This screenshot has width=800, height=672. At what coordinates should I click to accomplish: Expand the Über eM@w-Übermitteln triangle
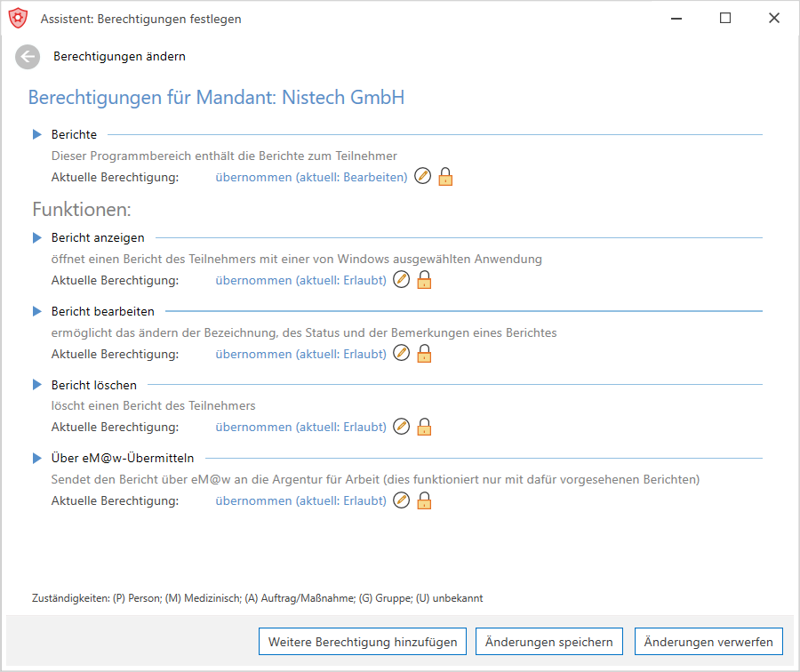pyautogui.click(x=36, y=458)
